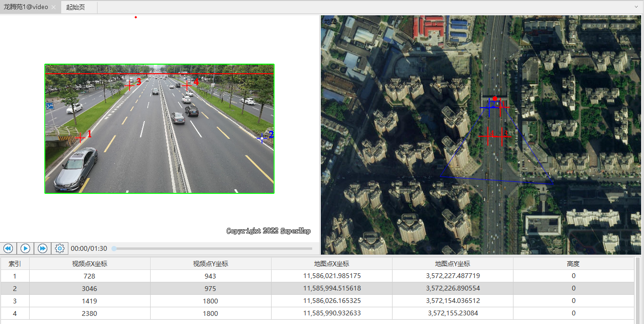Click the rewind playback button
Image resolution: width=644 pixels, height=324 pixels.
[8, 248]
